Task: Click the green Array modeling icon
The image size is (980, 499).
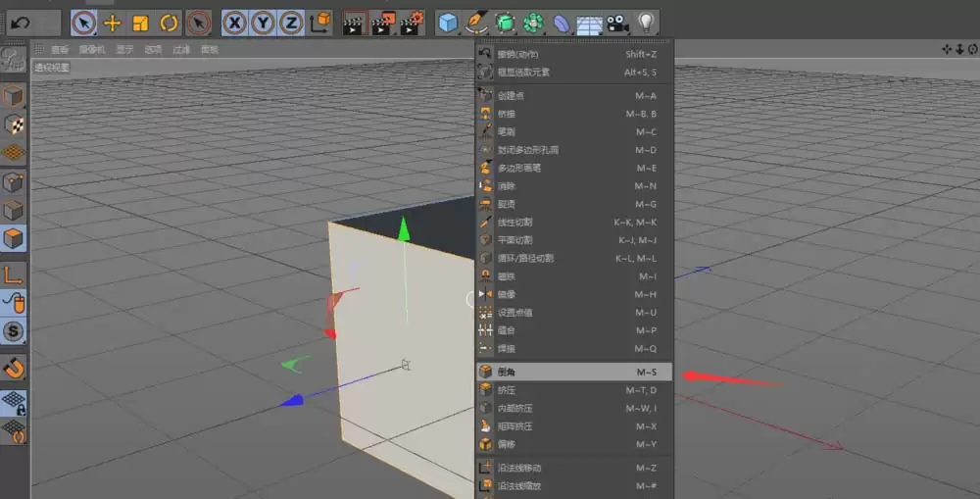Action: pos(533,24)
